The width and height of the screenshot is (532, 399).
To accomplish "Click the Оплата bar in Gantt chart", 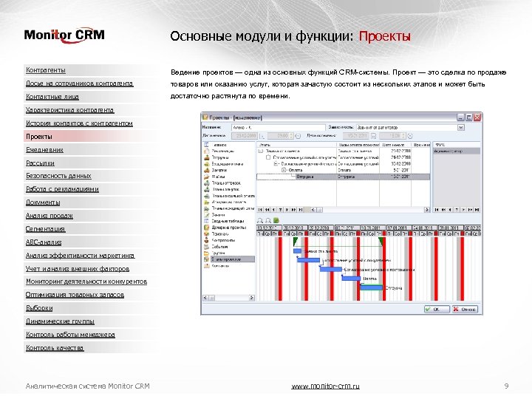I will (x=351, y=279).
